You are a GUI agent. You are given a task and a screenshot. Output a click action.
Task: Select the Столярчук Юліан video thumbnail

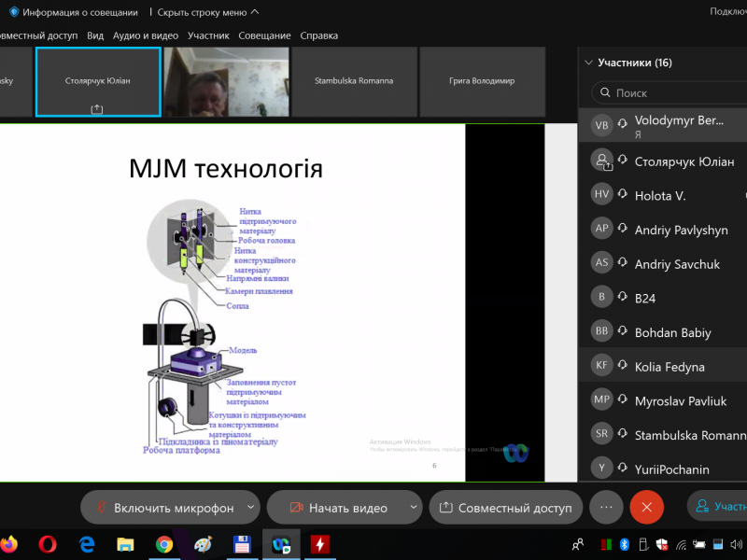click(98, 82)
